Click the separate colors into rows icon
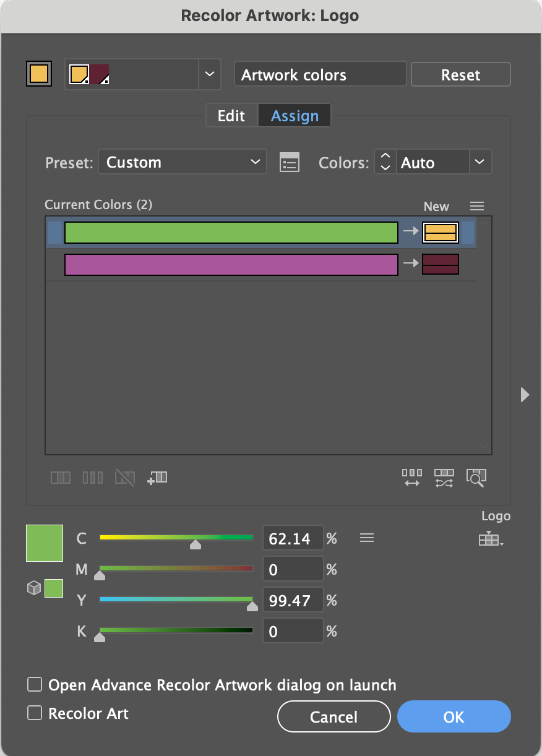This screenshot has height=756, width=542. pos(92,477)
